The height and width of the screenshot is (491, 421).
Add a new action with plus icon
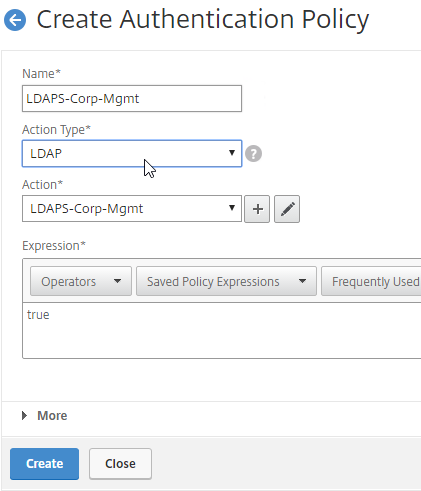tap(257, 209)
